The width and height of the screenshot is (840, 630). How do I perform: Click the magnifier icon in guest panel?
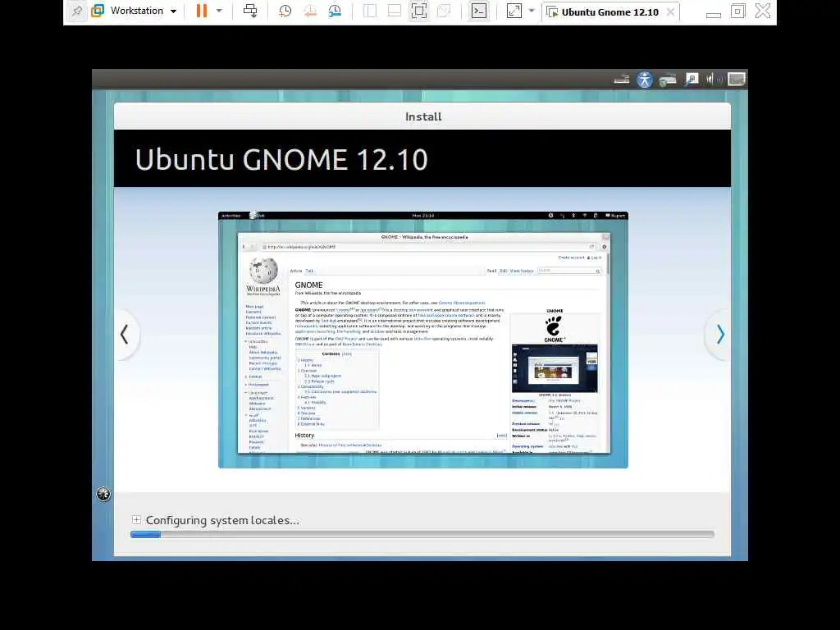[692, 80]
